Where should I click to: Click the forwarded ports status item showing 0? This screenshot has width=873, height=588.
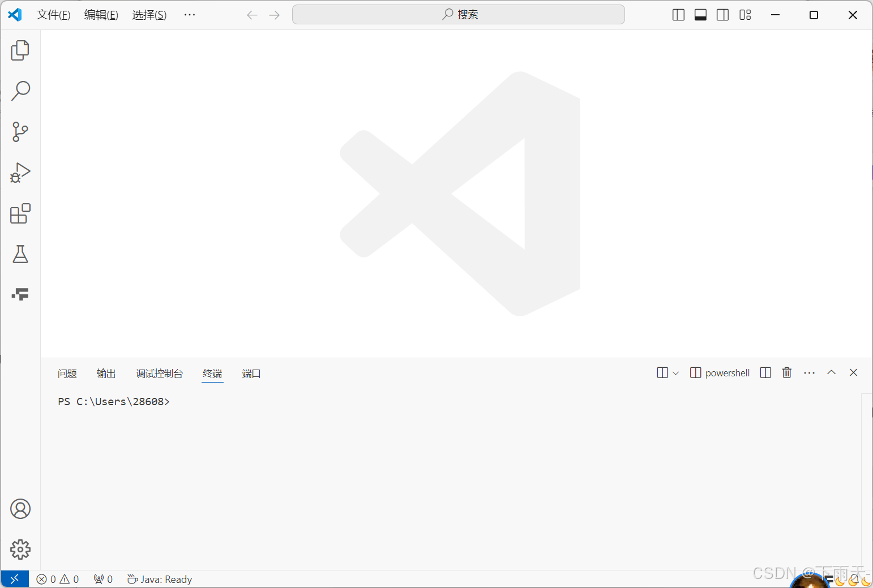[x=103, y=579]
